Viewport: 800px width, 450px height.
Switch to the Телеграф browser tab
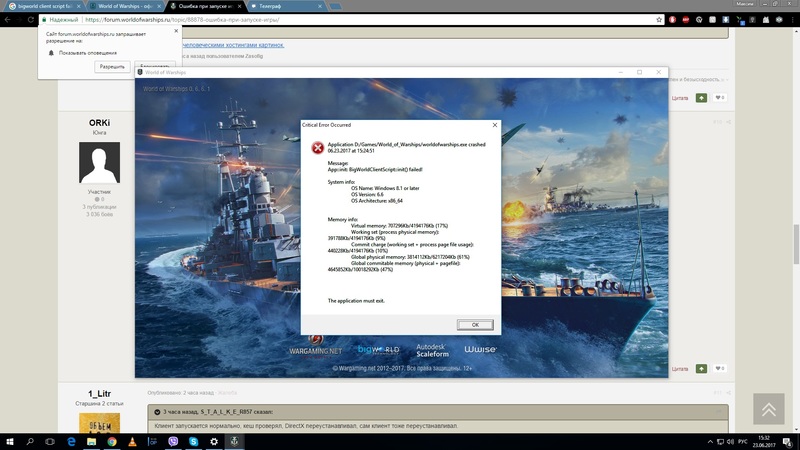point(286,6)
